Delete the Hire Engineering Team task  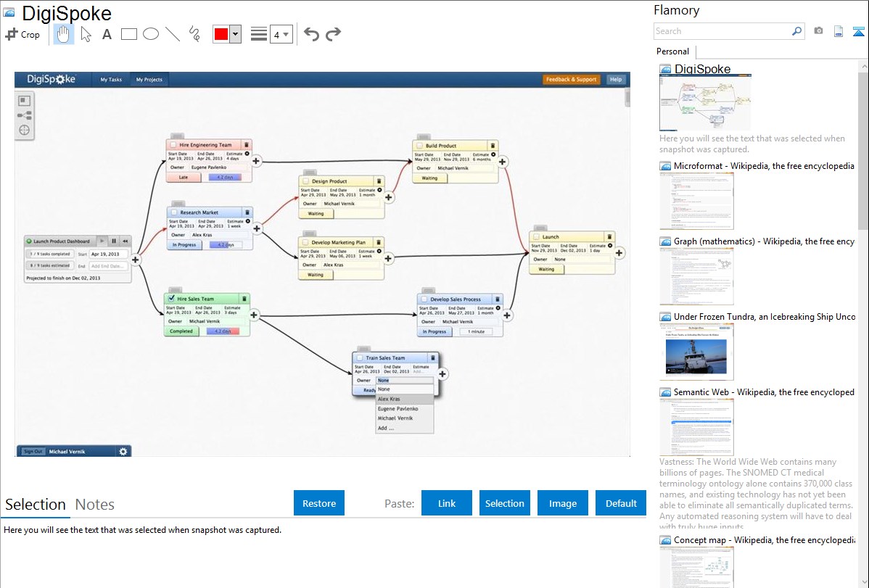pos(247,145)
